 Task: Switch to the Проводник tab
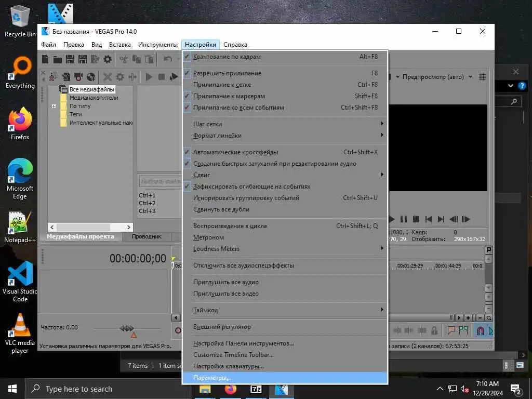pyautogui.click(x=147, y=236)
